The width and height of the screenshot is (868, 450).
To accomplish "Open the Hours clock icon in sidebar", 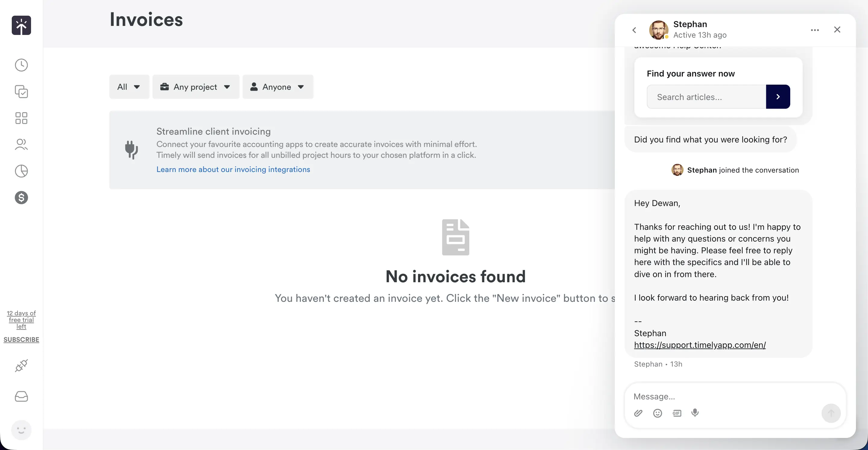I will 21,65.
